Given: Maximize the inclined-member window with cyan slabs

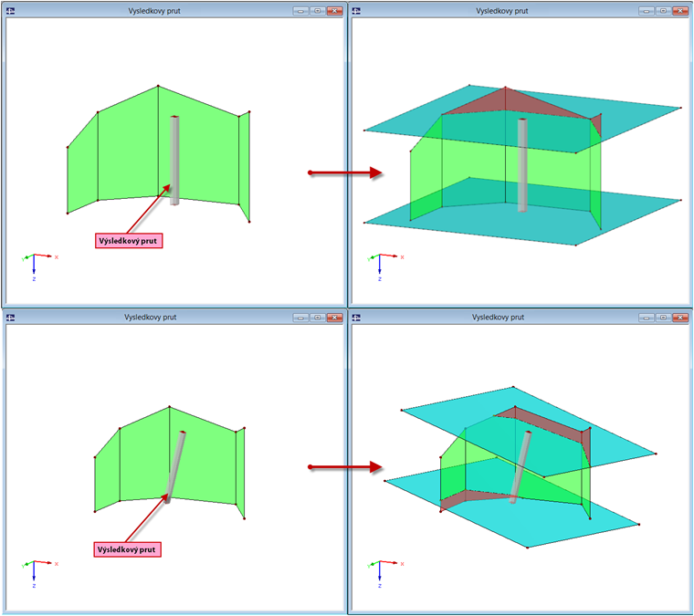Looking at the screenshot, I should tap(664, 318).
